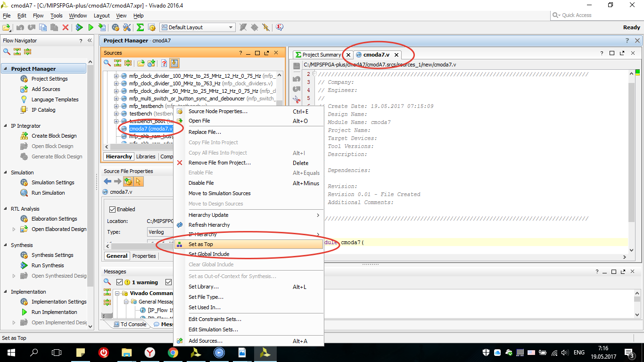
Task: Toggle Sources panel auto-scroll to selected icon
Action: (174, 63)
